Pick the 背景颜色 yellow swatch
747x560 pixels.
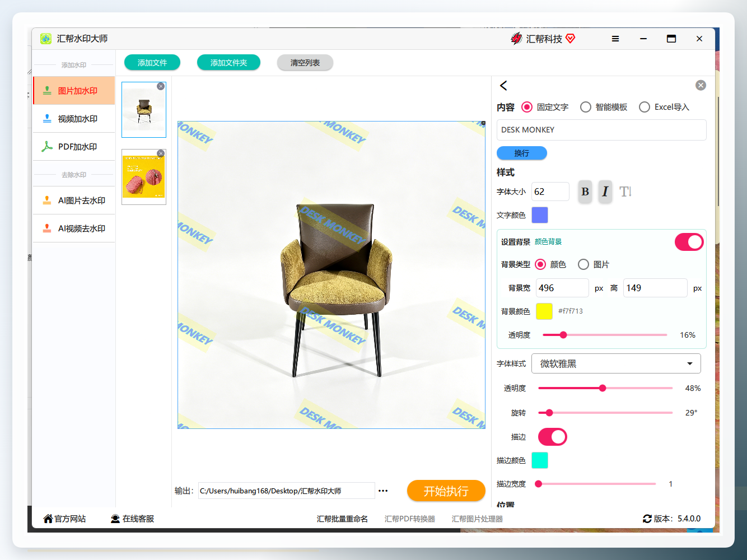click(544, 311)
